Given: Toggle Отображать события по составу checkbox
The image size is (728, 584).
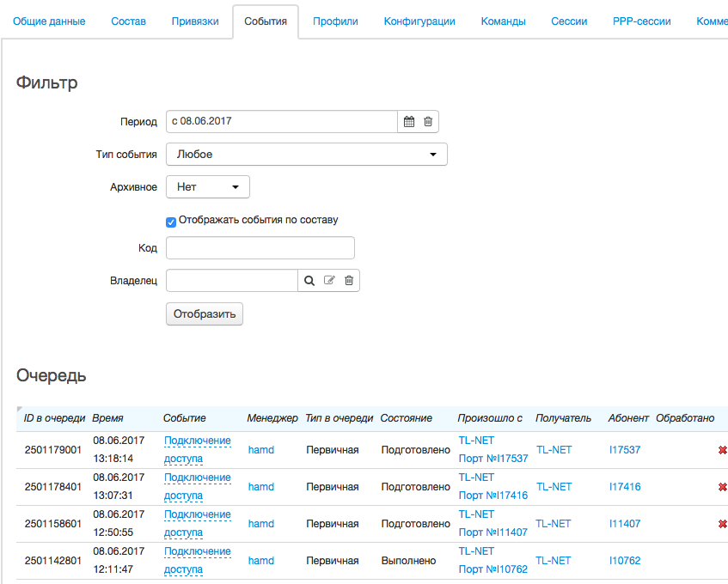Looking at the screenshot, I should (171, 222).
